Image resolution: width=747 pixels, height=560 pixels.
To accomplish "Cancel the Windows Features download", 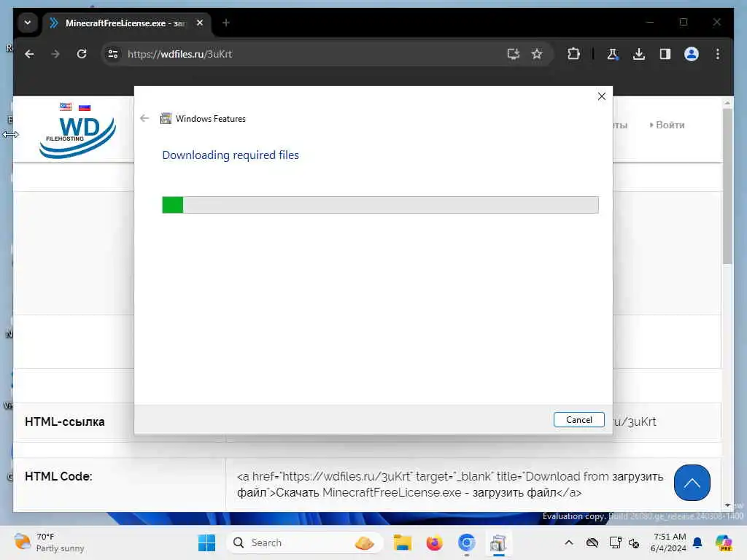I will 578,419.
